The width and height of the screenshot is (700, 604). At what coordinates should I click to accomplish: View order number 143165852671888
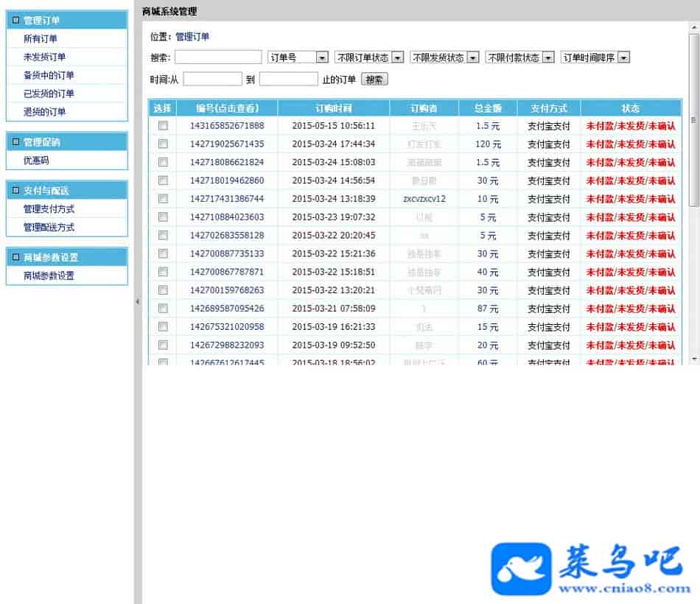(227, 126)
